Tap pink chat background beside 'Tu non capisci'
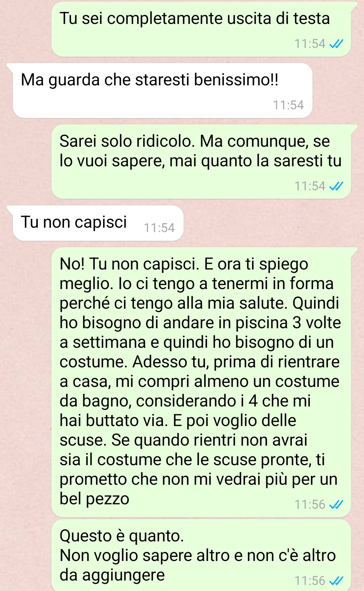 pos(270,223)
